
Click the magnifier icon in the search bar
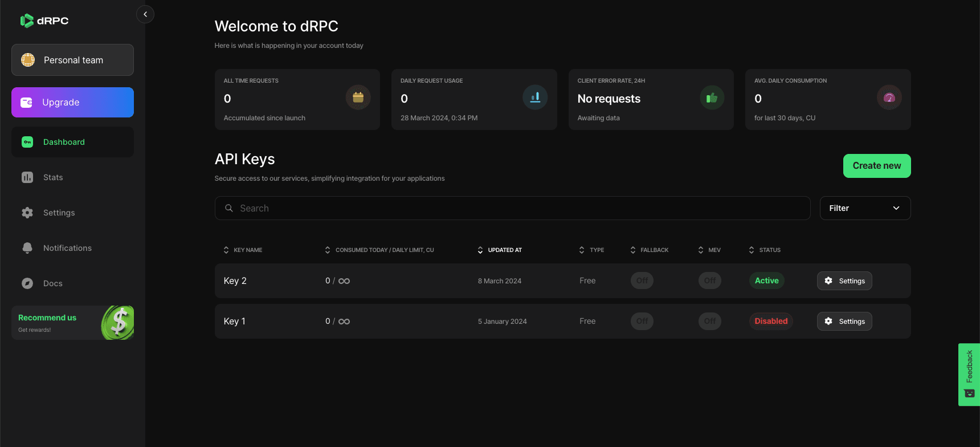[x=229, y=208]
